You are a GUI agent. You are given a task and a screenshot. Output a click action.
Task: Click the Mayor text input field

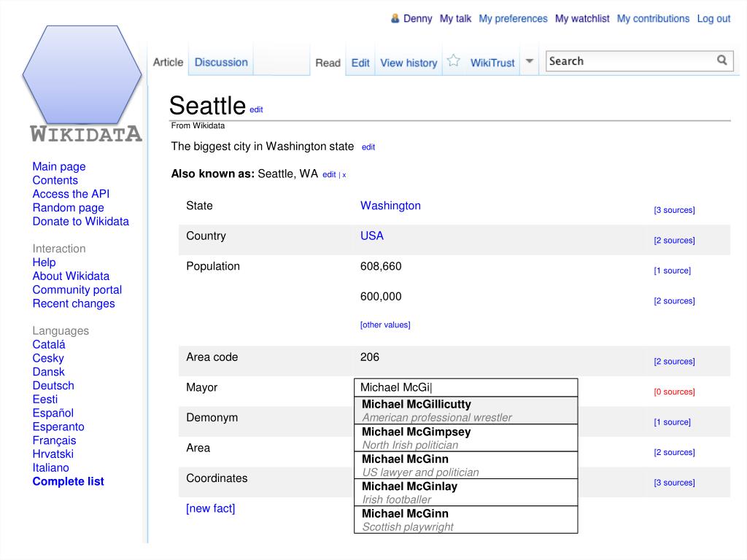(x=466, y=388)
